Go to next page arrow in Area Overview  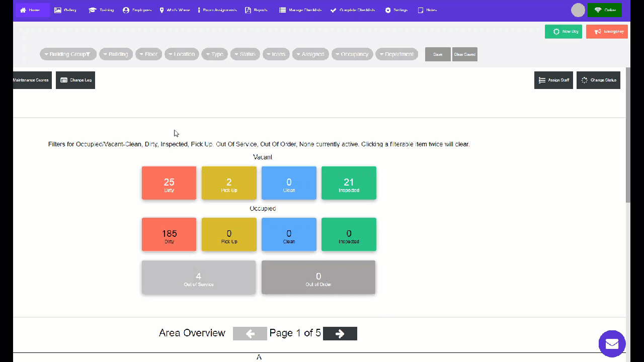tap(340, 333)
